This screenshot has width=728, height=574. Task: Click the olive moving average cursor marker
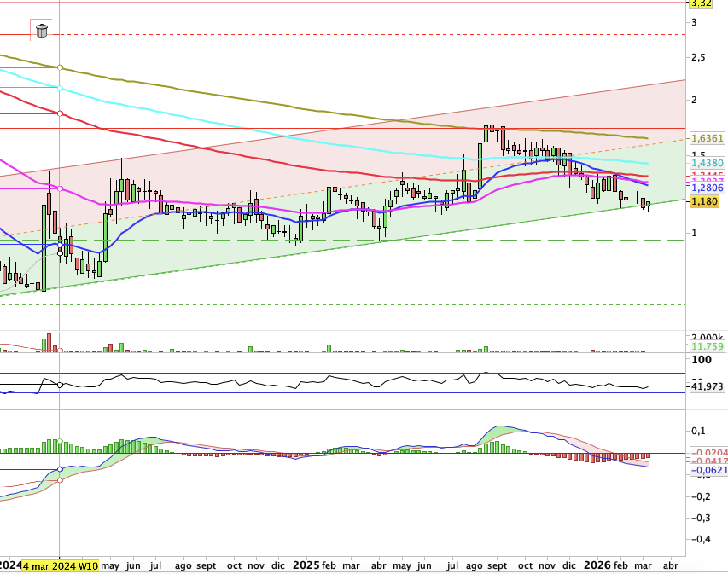click(x=60, y=68)
